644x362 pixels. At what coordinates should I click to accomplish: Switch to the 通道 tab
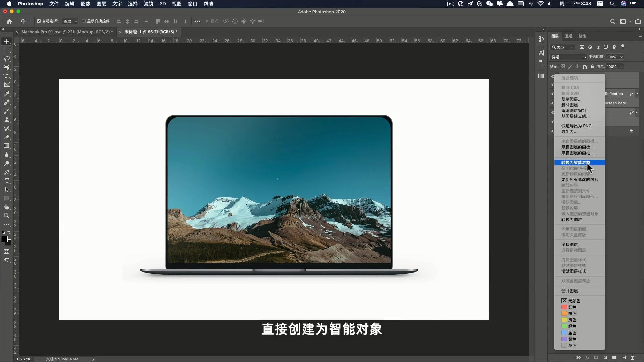[x=569, y=36]
